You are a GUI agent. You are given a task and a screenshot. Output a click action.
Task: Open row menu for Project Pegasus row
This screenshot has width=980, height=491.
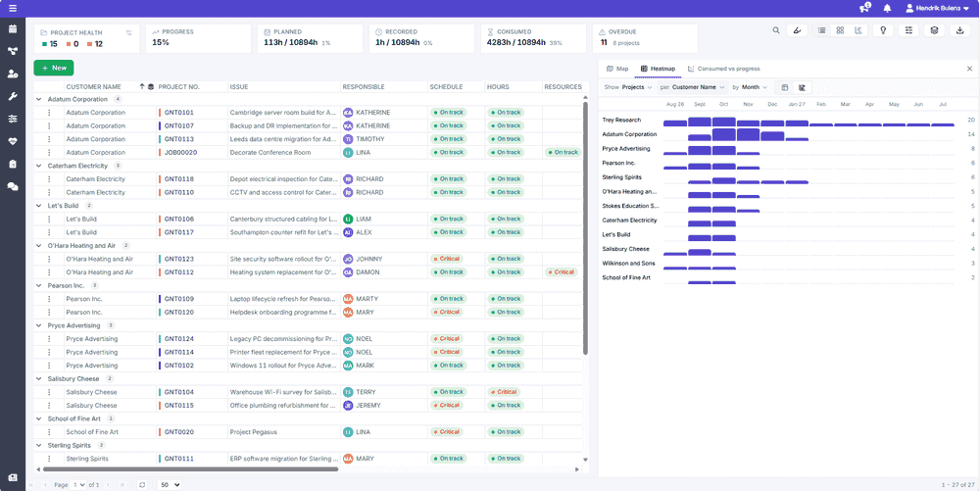pyautogui.click(x=49, y=431)
